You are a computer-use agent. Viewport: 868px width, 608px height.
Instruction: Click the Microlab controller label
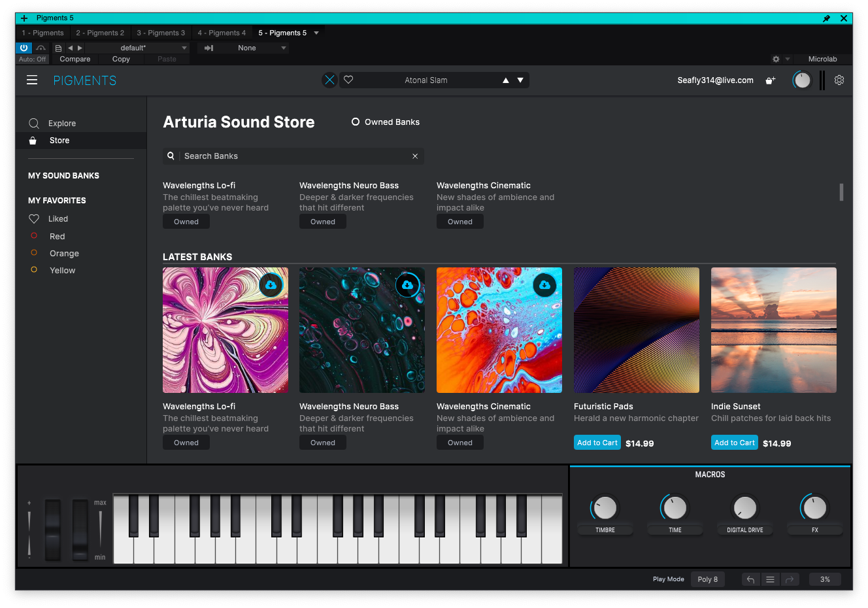822,59
